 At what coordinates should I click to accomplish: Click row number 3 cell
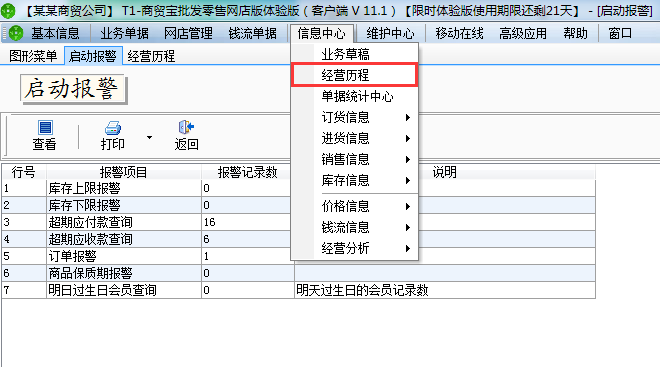coord(24,222)
